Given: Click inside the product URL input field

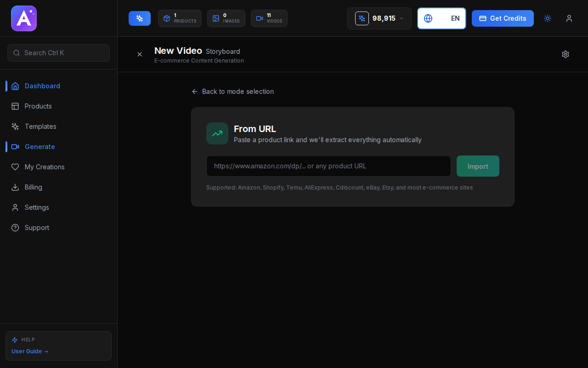Looking at the screenshot, I should point(328,166).
